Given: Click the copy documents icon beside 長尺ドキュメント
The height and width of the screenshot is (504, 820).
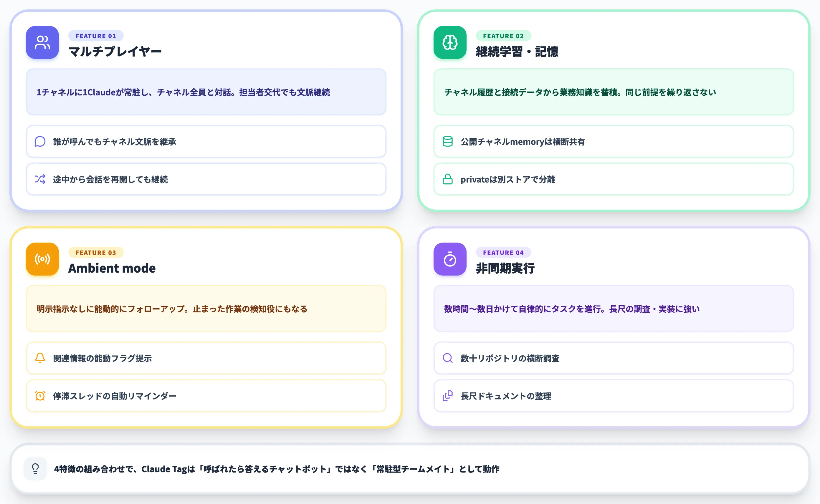Looking at the screenshot, I should coord(447,396).
